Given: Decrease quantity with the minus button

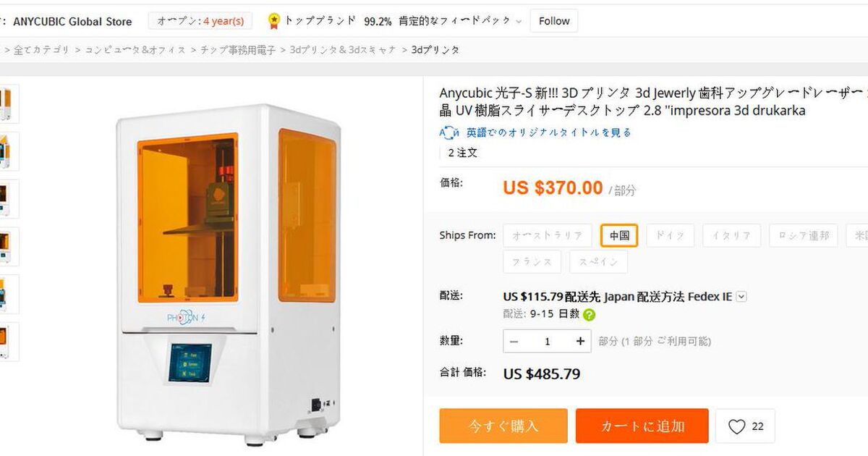Looking at the screenshot, I should coord(514,341).
